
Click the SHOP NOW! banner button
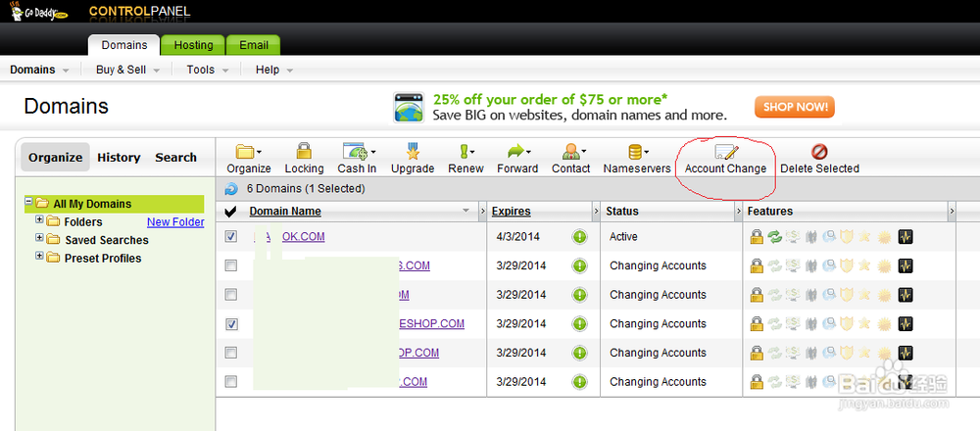pos(795,107)
